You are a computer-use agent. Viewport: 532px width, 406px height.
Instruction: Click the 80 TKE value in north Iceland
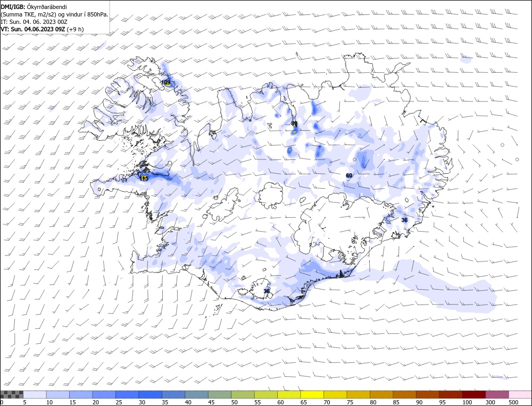click(294, 123)
